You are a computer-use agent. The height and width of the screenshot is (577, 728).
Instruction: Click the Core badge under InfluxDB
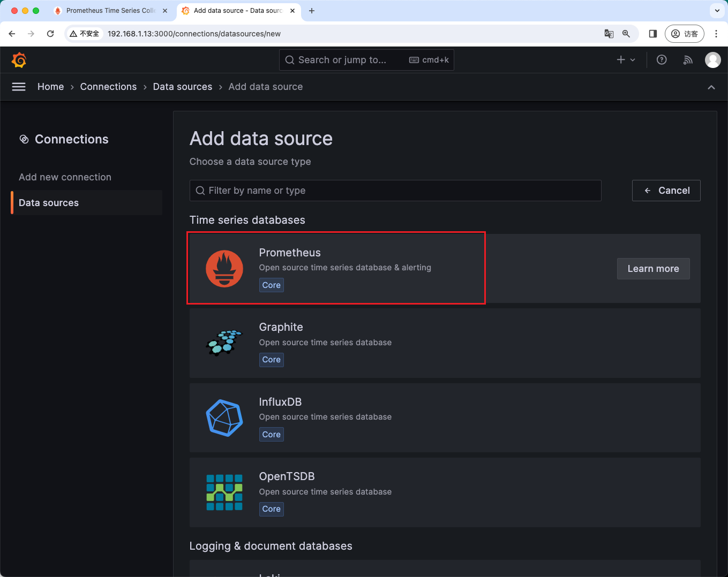pos(272,435)
